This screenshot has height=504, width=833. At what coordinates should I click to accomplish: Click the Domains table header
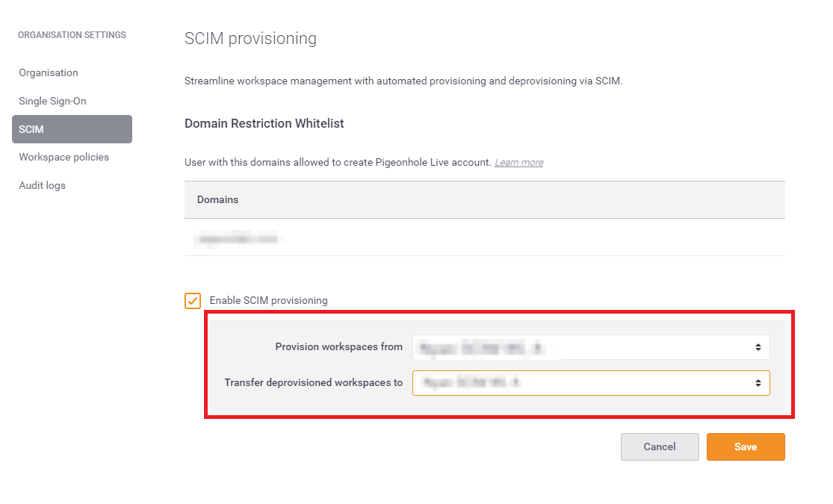click(485, 199)
